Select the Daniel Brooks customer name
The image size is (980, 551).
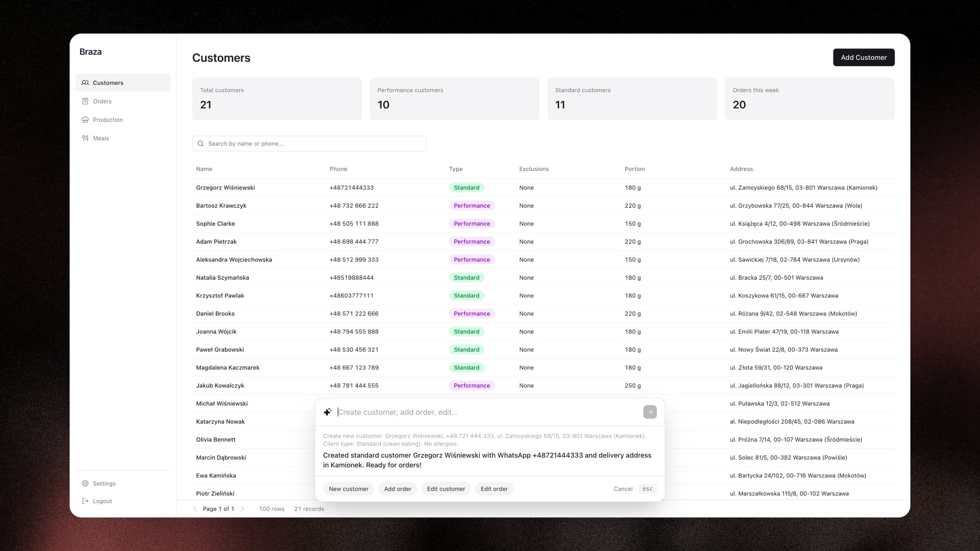[215, 313]
